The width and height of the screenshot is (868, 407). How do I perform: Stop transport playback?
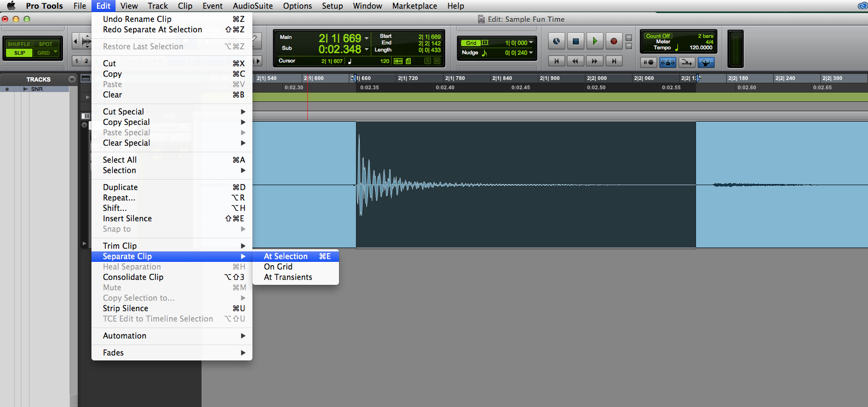[576, 41]
